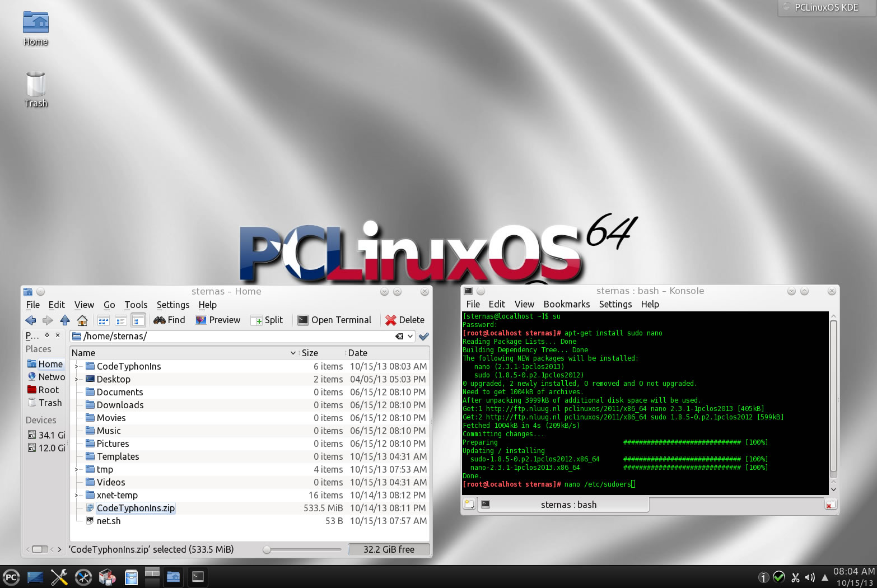Click the Forward arrow in Dolphin
The height and width of the screenshot is (588, 877).
coord(48,320)
